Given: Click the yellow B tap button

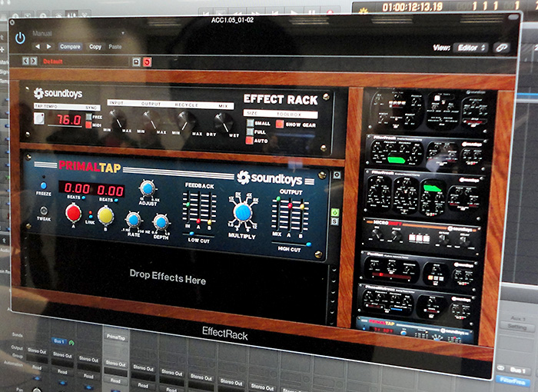Looking at the screenshot, I should 105,215.
